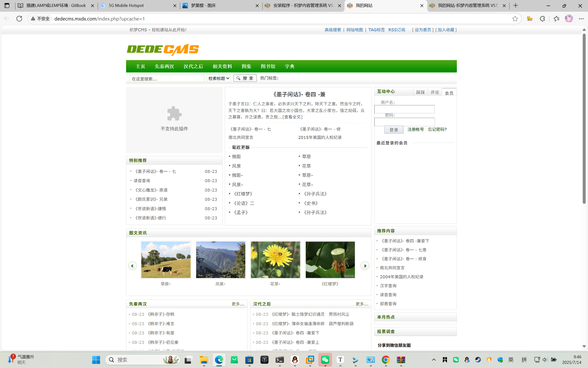The height and width of the screenshot is (368, 588).
Task: Switch to 评论 tab in 互动中心
Action: (x=435, y=92)
